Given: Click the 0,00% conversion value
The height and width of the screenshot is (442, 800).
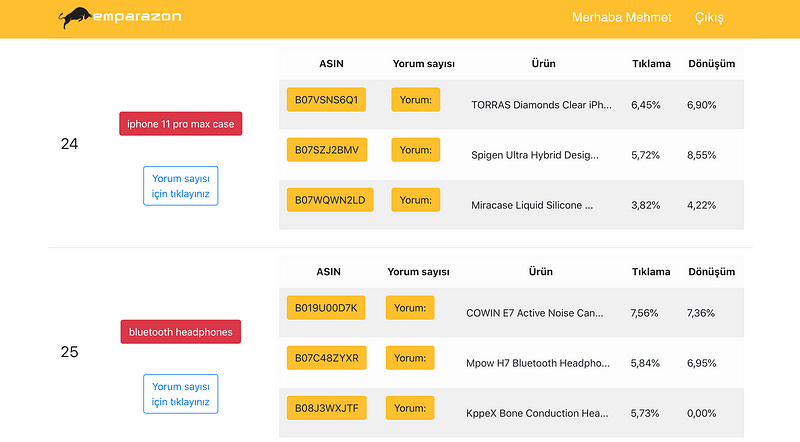Looking at the screenshot, I should [702, 413].
